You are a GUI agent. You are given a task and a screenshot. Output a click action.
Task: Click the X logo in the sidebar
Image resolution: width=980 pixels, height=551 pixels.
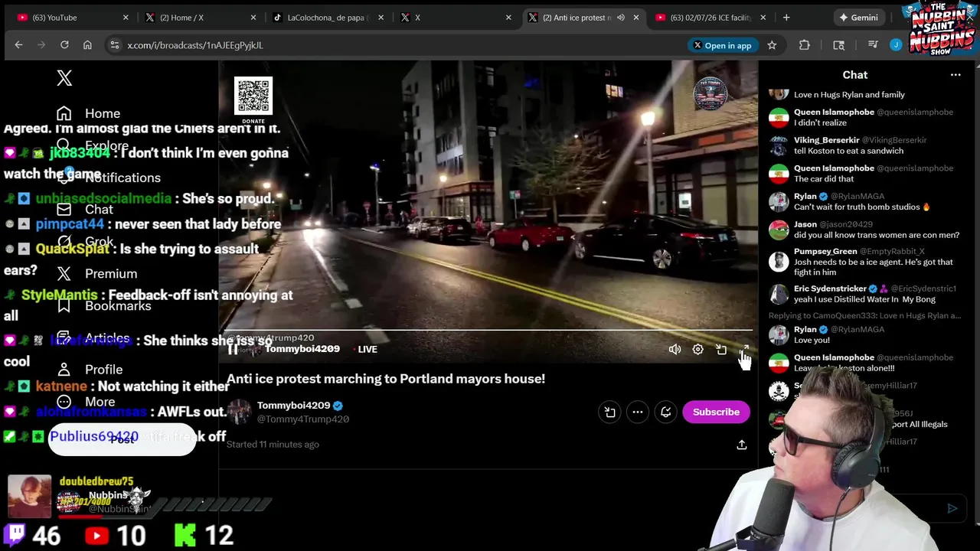point(64,77)
